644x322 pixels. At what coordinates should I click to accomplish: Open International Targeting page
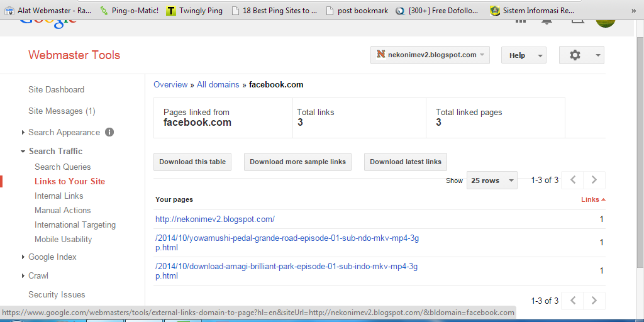click(x=75, y=225)
